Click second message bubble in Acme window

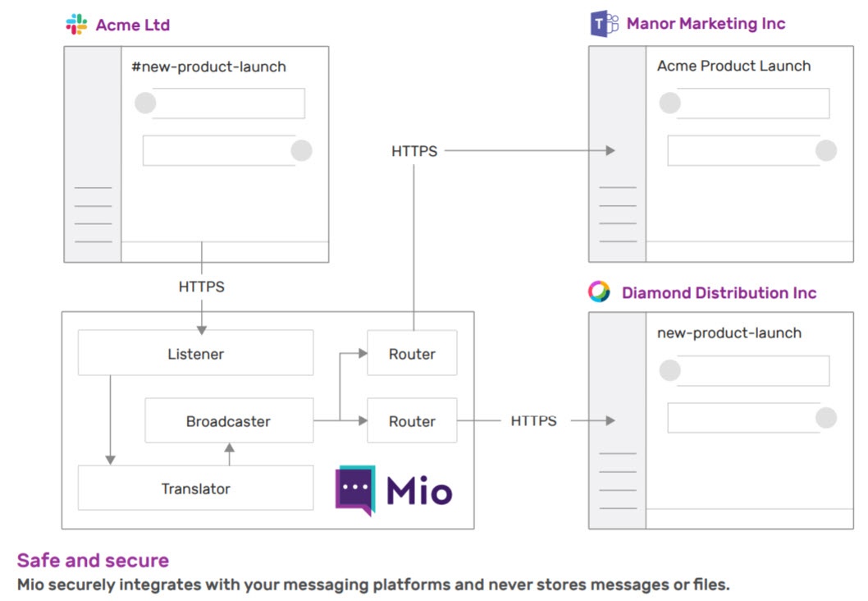pos(219,150)
